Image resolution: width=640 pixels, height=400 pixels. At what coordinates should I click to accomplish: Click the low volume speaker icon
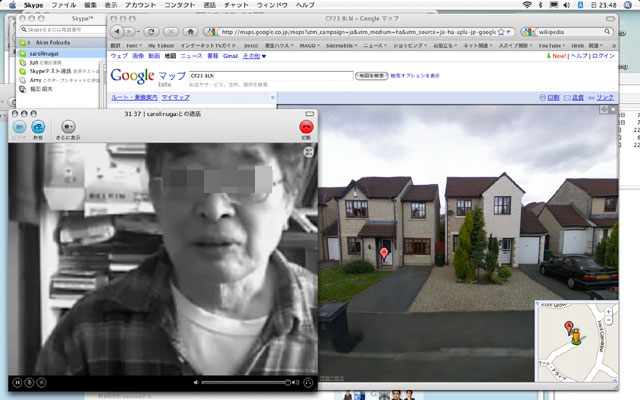click(196, 382)
